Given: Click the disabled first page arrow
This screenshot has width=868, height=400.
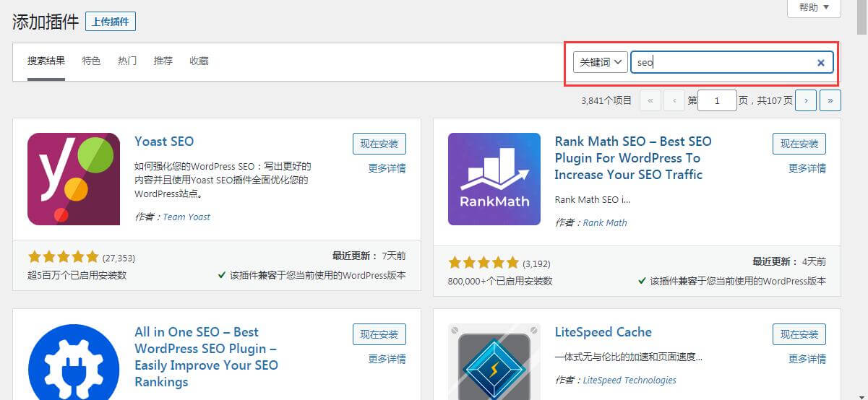Looking at the screenshot, I should tap(650, 100).
